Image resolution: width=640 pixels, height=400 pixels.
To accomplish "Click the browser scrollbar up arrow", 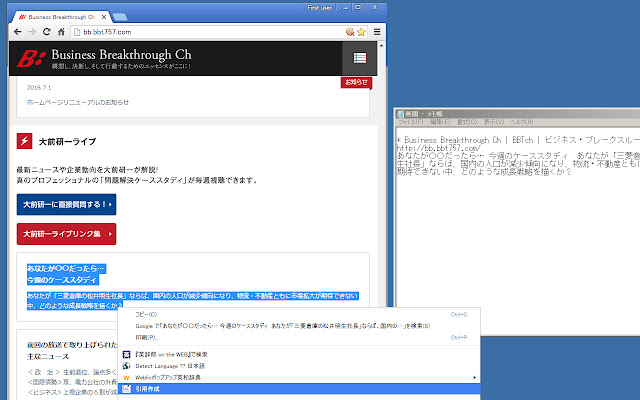I will [382, 45].
